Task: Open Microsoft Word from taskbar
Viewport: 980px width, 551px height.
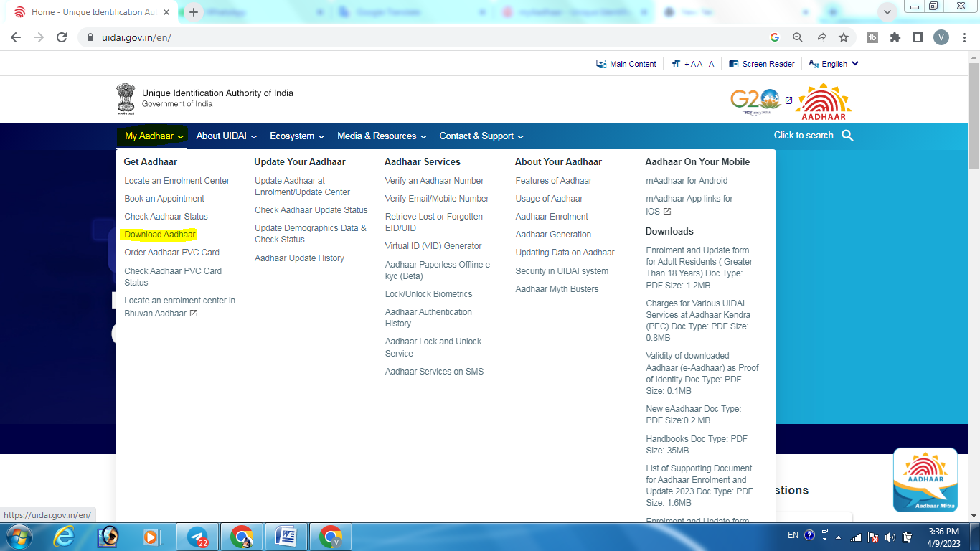Action: coord(286,537)
